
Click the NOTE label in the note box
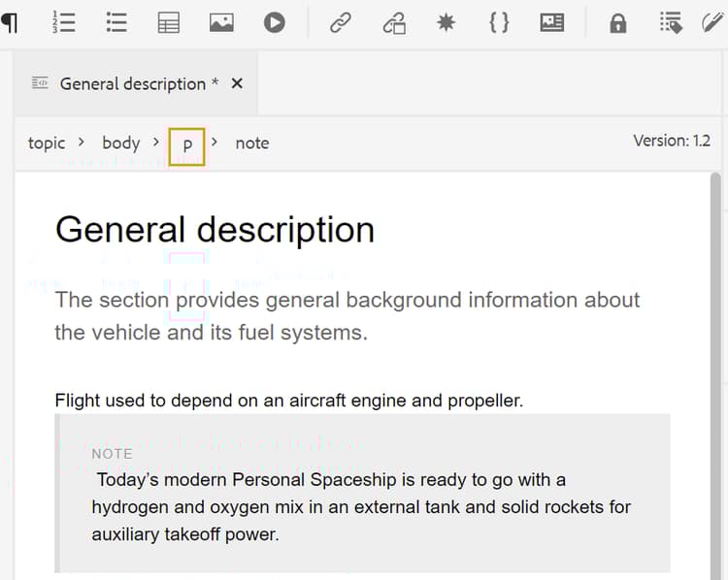[x=113, y=454]
